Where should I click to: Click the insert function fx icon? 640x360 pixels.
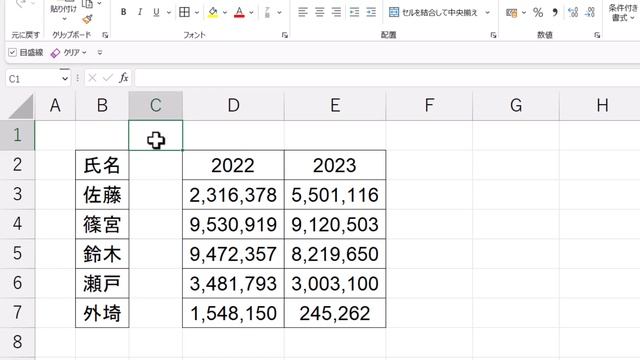point(124,78)
